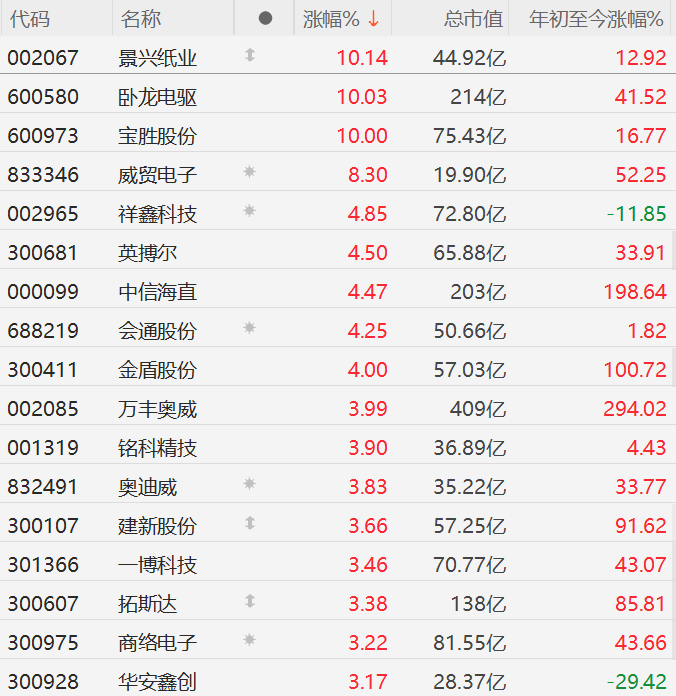The image size is (676, 696).
Task: Select stock code 301366
Action: pyautogui.click(x=43, y=565)
